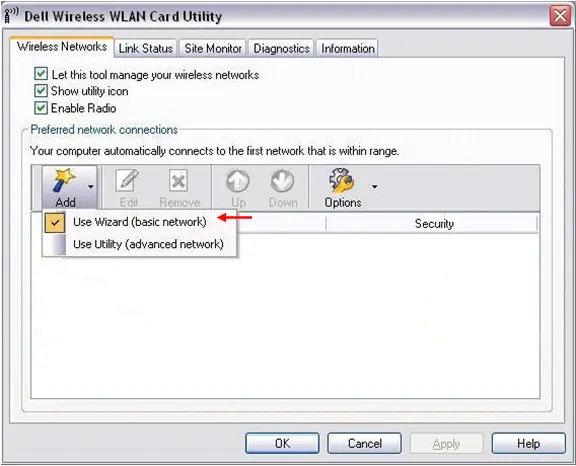Choose Use Utility (advanced network) entry

pos(148,244)
